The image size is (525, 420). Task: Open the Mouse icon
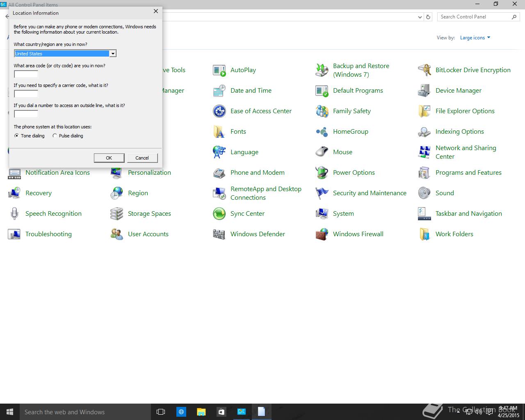click(322, 152)
